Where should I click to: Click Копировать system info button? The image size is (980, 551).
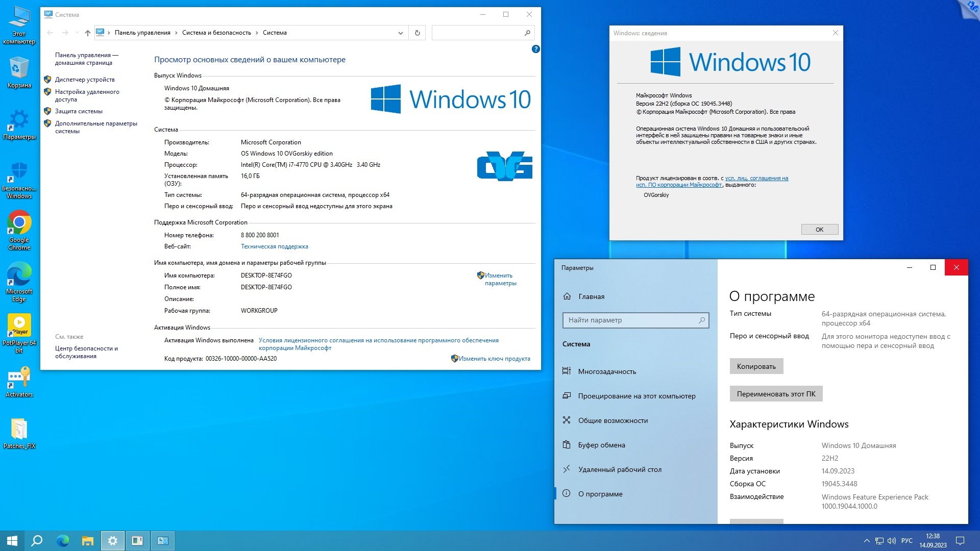[754, 366]
